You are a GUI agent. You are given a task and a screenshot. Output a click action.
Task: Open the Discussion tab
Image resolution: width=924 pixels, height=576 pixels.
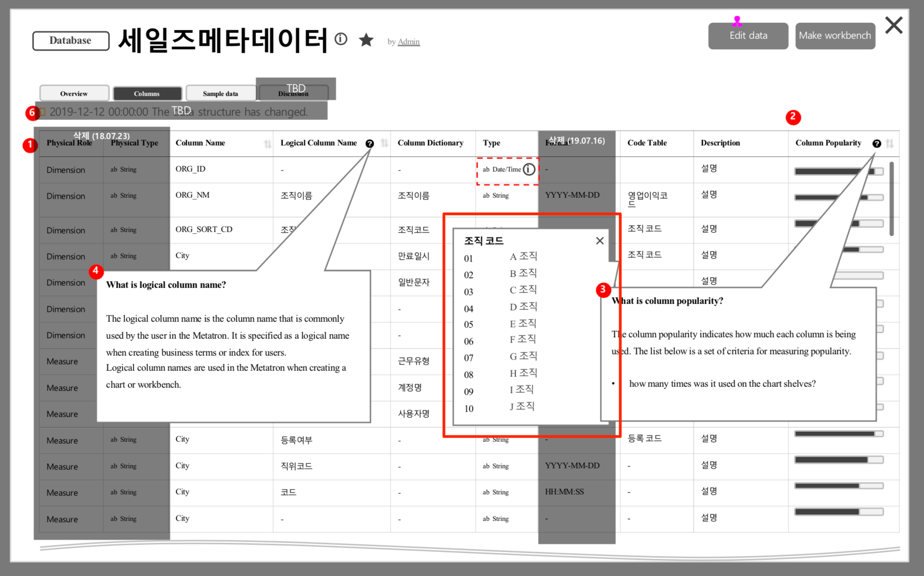(x=293, y=93)
